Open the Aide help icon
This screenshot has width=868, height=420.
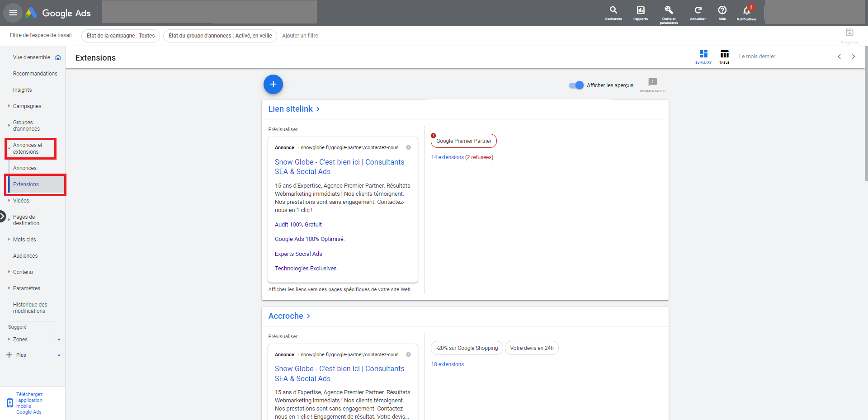tap(722, 13)
